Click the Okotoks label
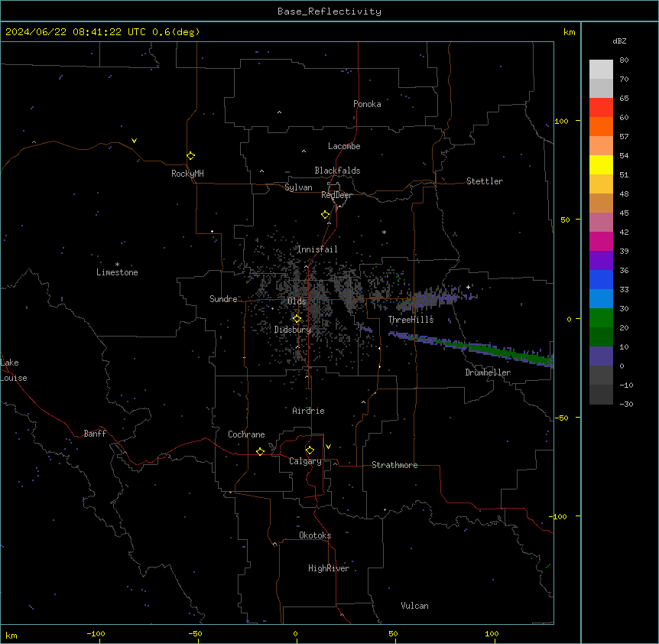This screenshot has width=659, height=644. (x=315, y=535)
